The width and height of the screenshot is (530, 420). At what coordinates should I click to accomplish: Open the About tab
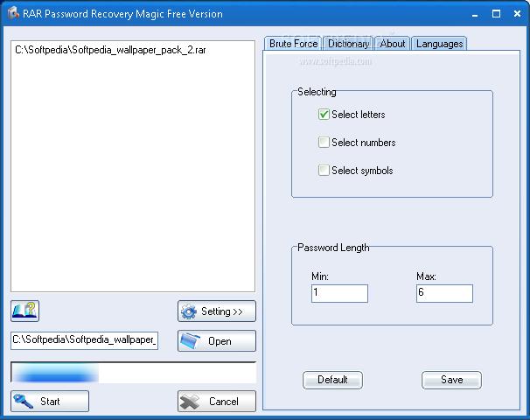[x=393, y=44]
